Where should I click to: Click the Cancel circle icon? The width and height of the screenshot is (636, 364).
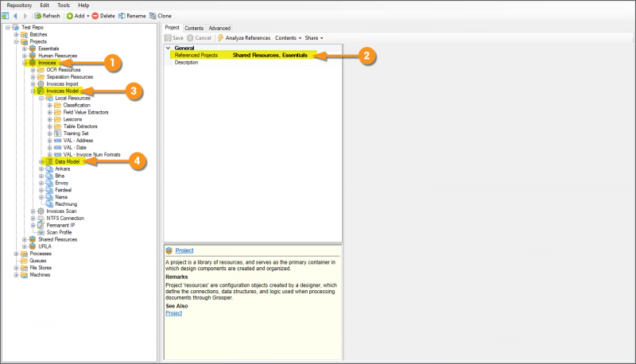pyautogui.click(x=190, y=37)
